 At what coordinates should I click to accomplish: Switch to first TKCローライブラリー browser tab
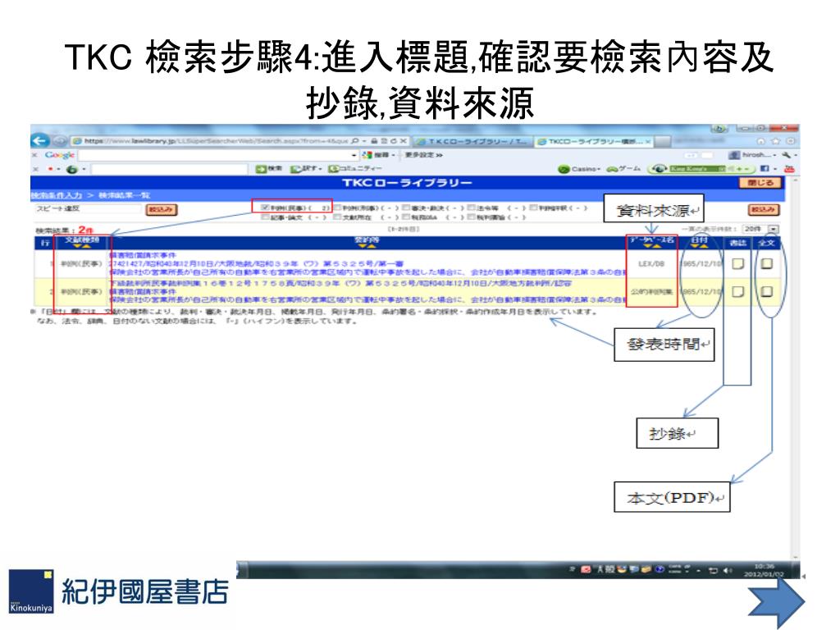coord(472,141)
